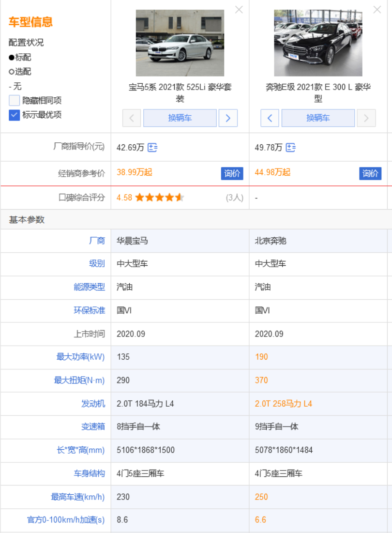The height and width of the screenshot is (533, 392).
Task: Click right arrow under Mercedes E 300 L
Action: tap(366, 118)
